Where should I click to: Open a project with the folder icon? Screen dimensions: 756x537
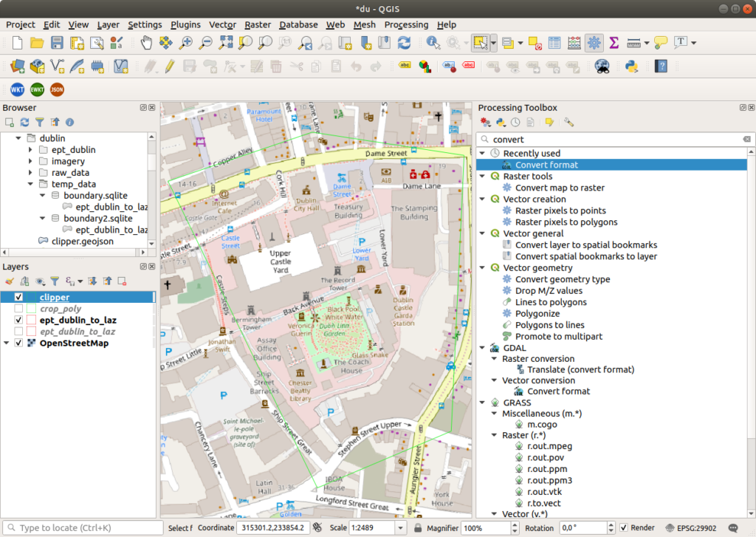37,43
